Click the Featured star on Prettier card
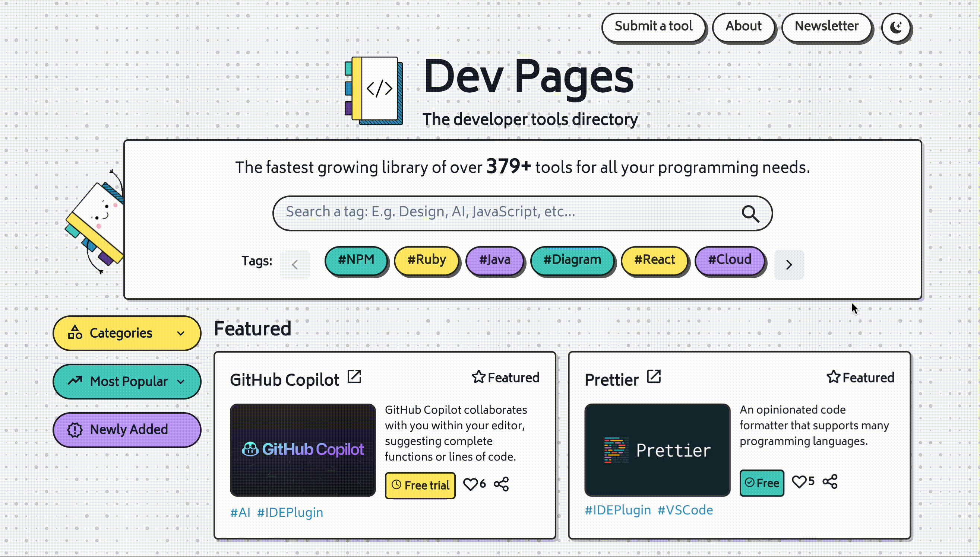 [x=834, y=377]
